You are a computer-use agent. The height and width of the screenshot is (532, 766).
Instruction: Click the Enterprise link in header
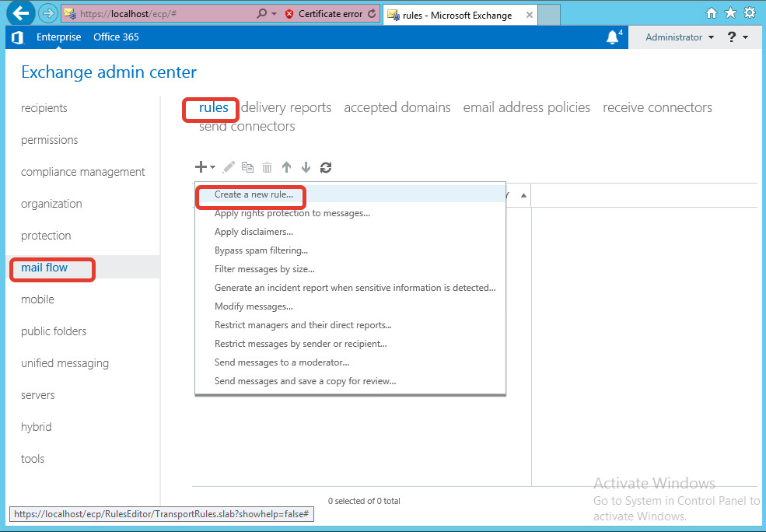coord(58,37)
